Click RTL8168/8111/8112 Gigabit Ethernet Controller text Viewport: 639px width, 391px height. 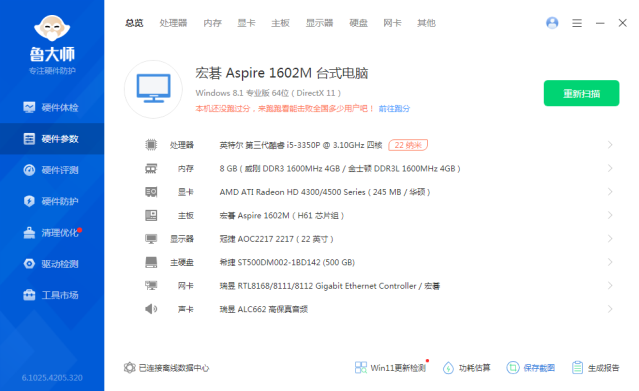[330, 286]
